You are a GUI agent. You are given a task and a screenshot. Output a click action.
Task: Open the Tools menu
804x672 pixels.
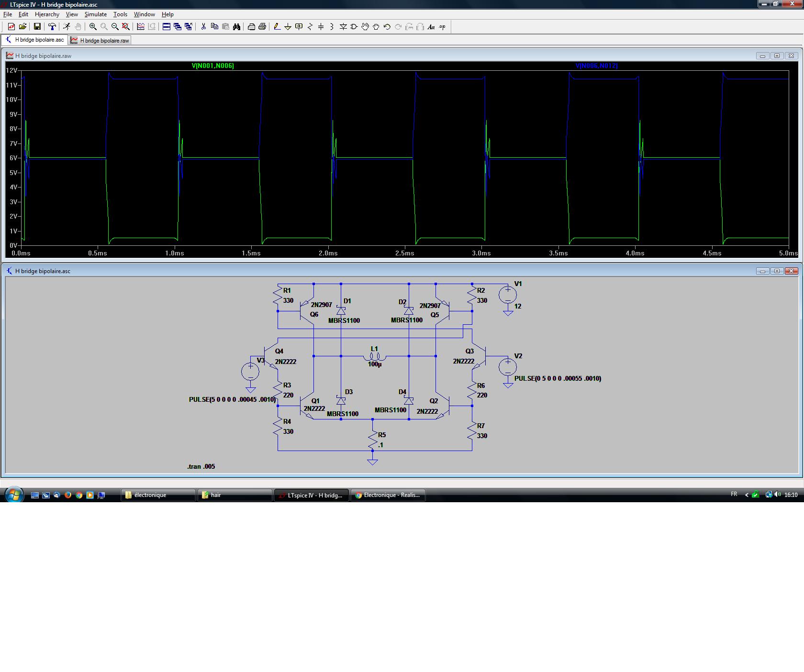tap(120, 14)
